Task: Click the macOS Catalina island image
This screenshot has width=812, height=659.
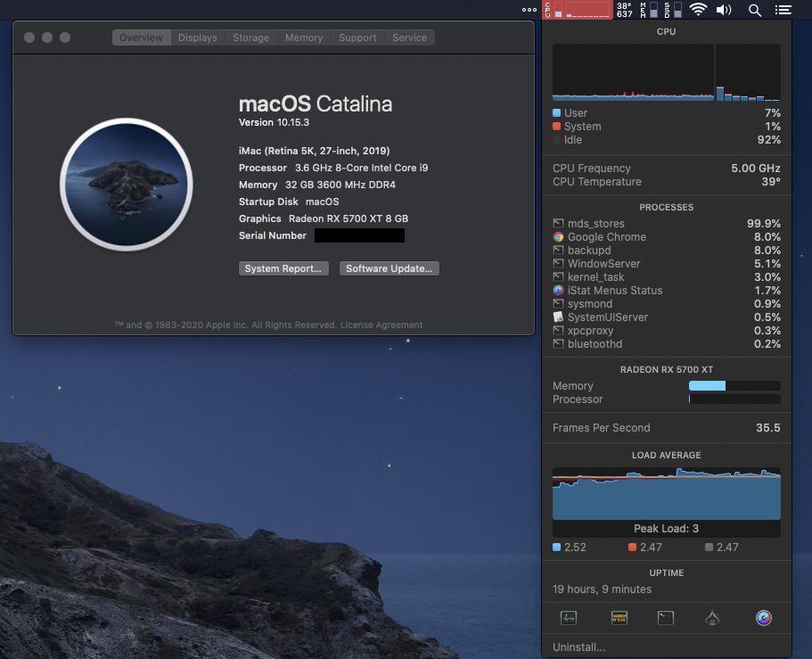Action: coord(127,185)
